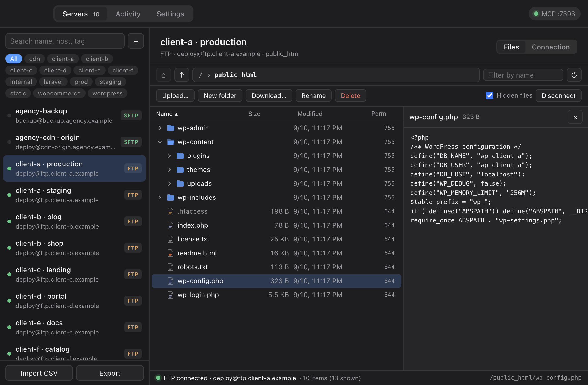Click the Upload... button
588x385 pixels.
[175, 95]
